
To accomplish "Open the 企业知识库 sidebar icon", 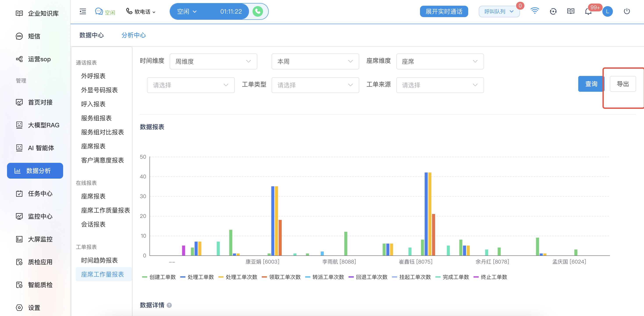I will (x=19, y=13).
